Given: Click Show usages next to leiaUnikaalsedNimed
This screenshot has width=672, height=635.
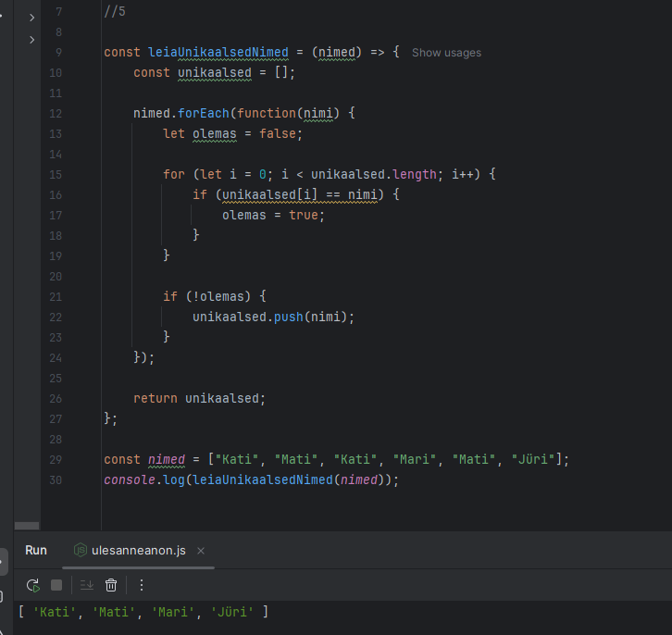Looking at the screenshot, I should click(446, 53).
